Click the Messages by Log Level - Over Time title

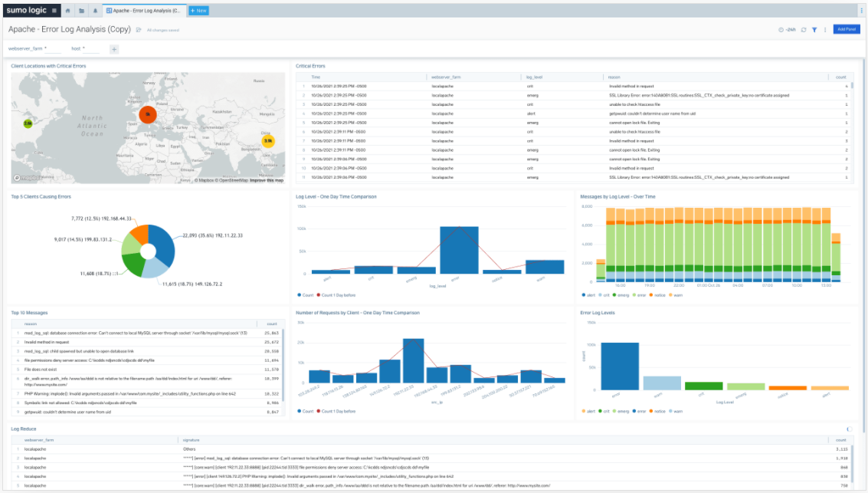point(617,196)
